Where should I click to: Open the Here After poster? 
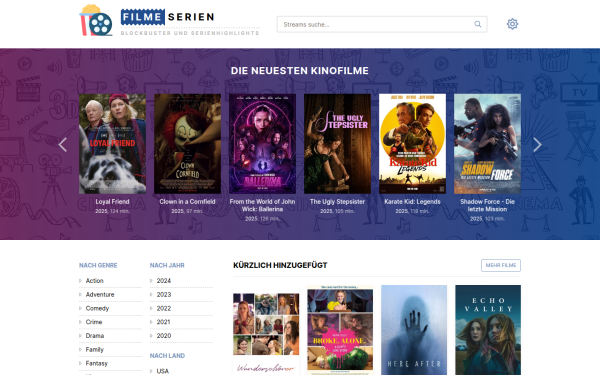[414, 330]
